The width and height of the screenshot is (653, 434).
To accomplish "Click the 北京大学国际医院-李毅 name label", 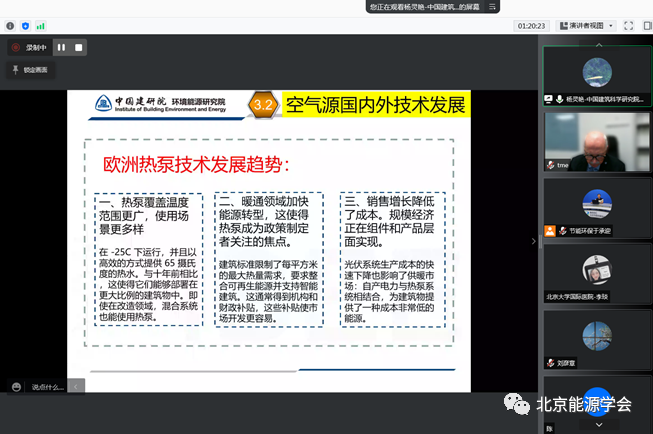I will point(577,297).
